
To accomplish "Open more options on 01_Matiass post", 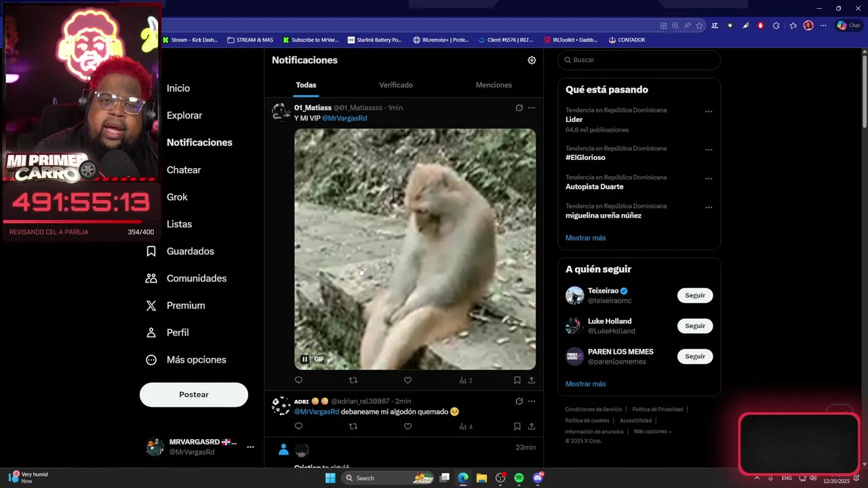I will [x=532, y=108].
